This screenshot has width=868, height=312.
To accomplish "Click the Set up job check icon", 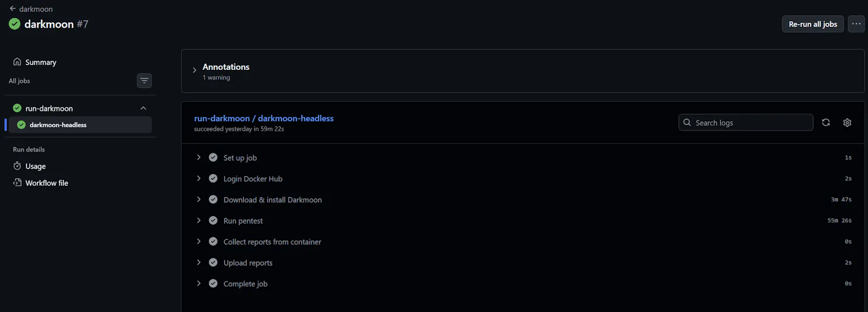I will pos(213,158).
